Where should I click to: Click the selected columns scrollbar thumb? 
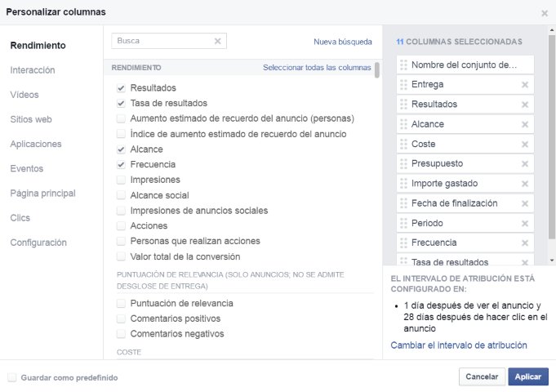[552, 137]
